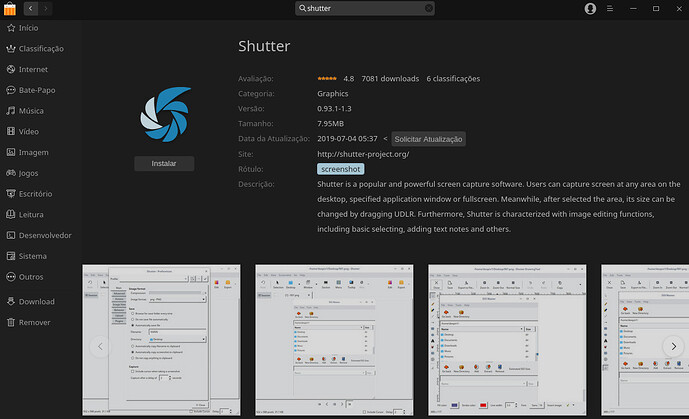Click the app store logo icon

(x=10, y=8)
